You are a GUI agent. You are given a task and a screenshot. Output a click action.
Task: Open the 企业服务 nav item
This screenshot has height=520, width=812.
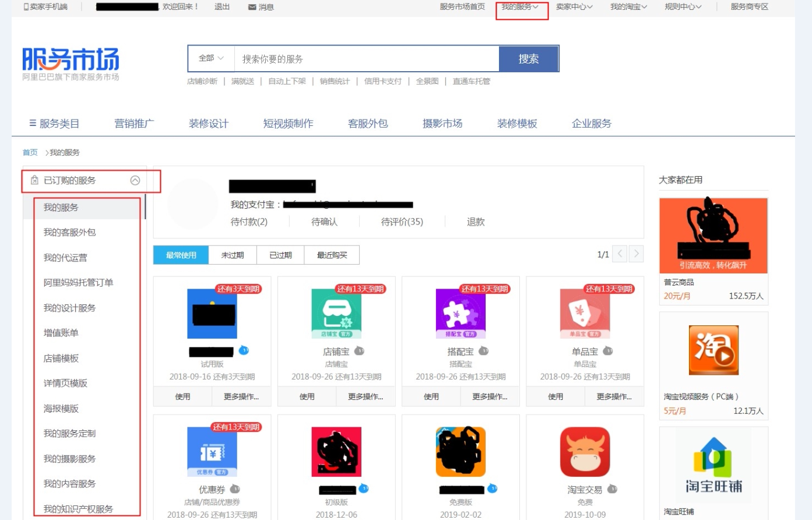(x=592, y=124)
